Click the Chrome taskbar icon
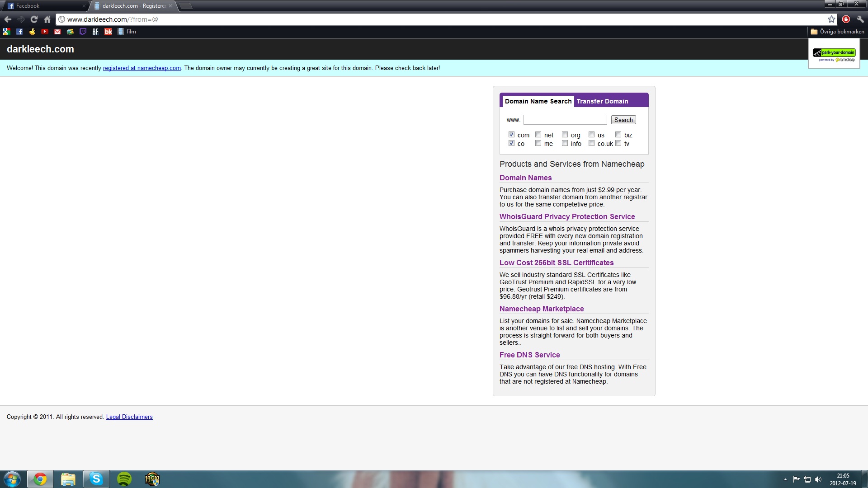Viewport: 868px width, 488px height. click(40, 479)
